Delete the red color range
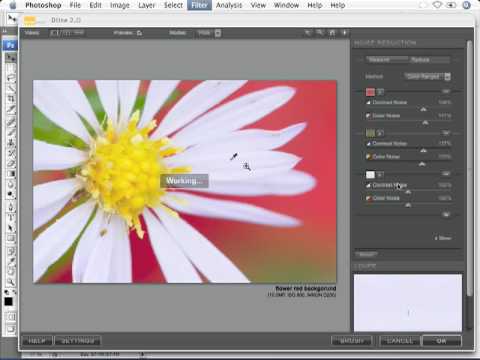Viewport: 480px width, 360px height. (446, 92)
